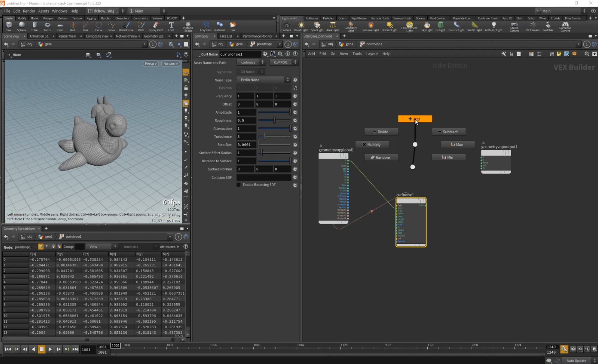Viewport: 598px width, 364px height.
Task: Click the Torus shelf tool
Action: pos(47,26)
